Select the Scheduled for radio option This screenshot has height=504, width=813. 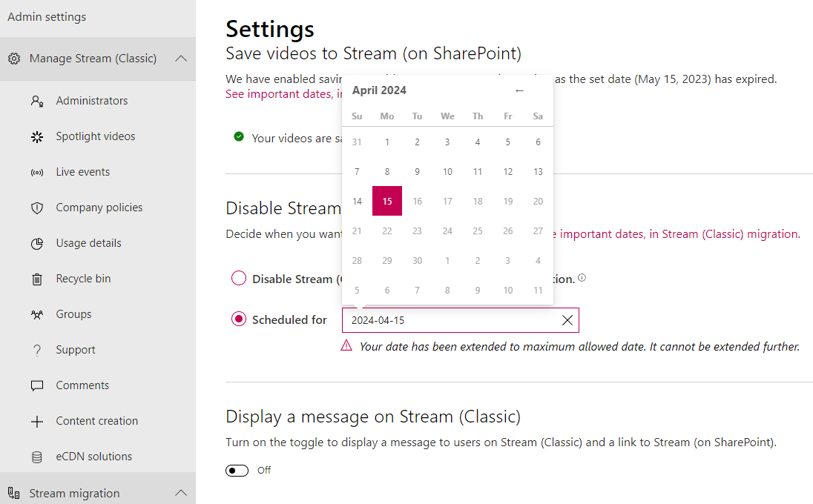(239, 319)
